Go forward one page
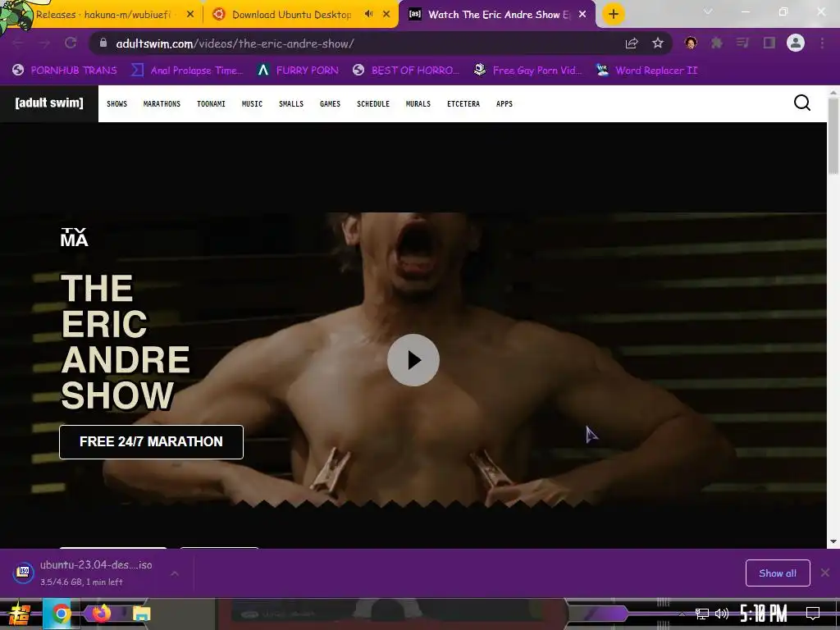Viewport: 840px width, 630px height. point(44,43)
